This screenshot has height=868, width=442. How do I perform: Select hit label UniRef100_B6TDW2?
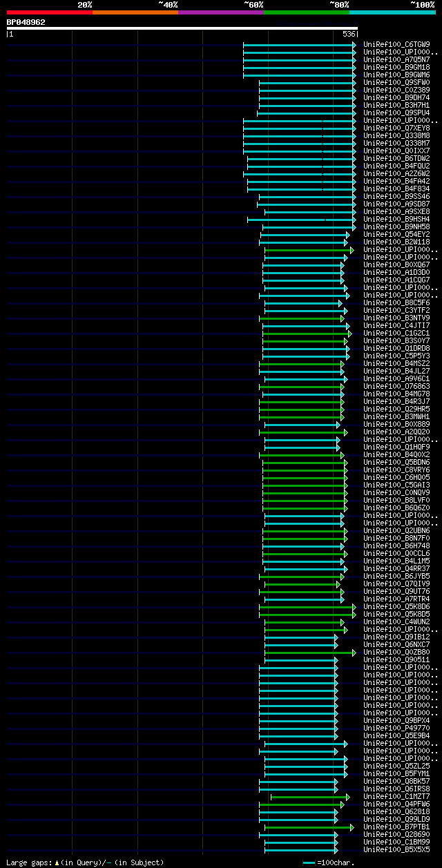point(397,159)
